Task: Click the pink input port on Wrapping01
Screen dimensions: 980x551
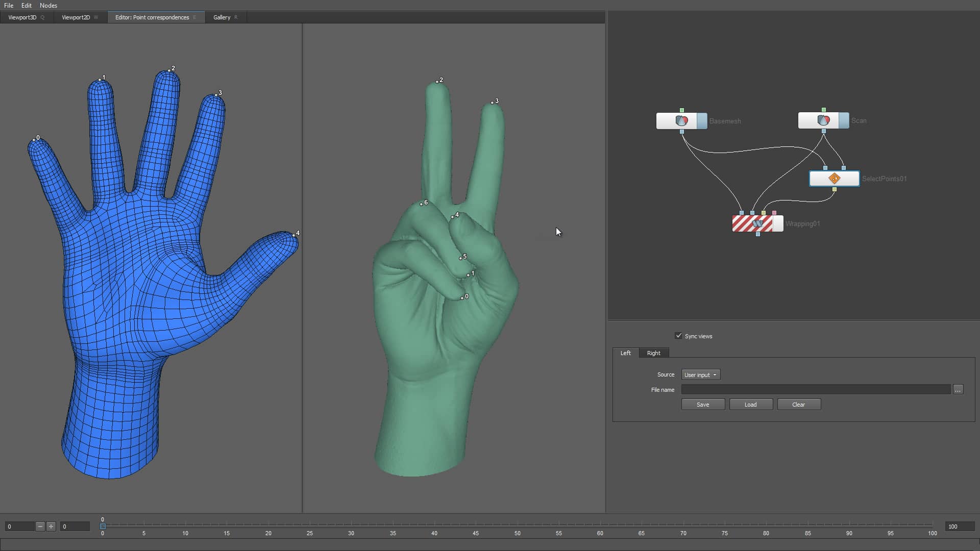Action: pos(773,212)
